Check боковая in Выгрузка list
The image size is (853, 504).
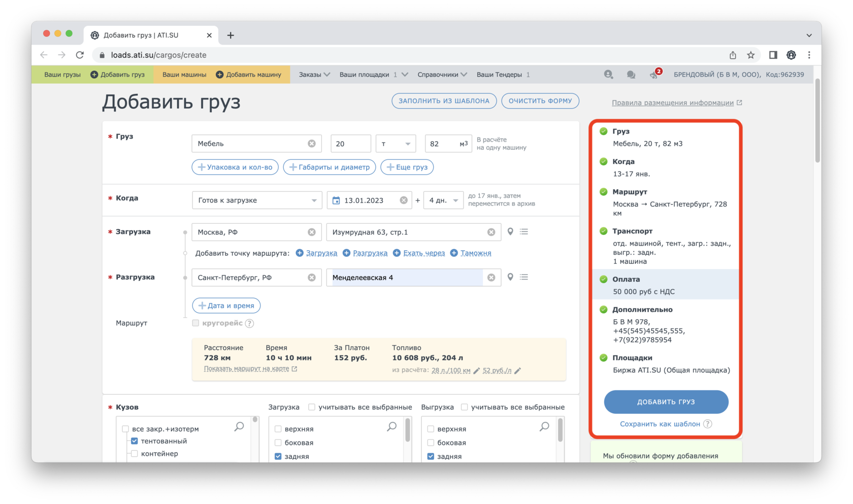pyautogui.click(x=431, y=443)
